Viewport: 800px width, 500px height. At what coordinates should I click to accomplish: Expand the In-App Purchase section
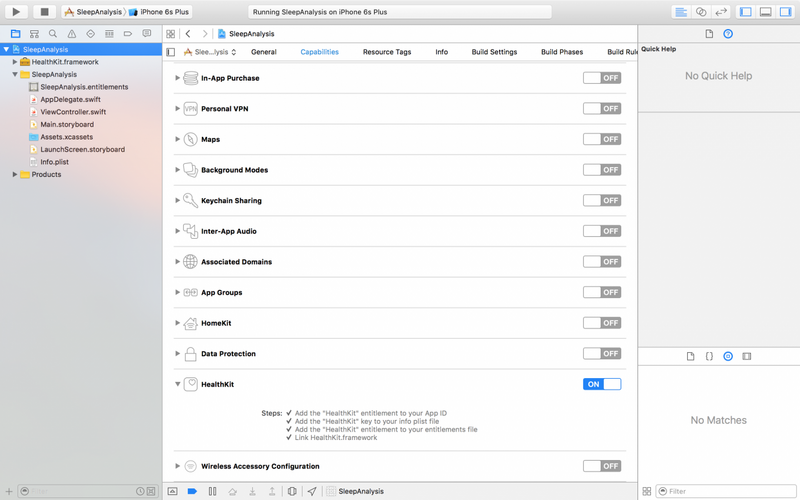177,78
